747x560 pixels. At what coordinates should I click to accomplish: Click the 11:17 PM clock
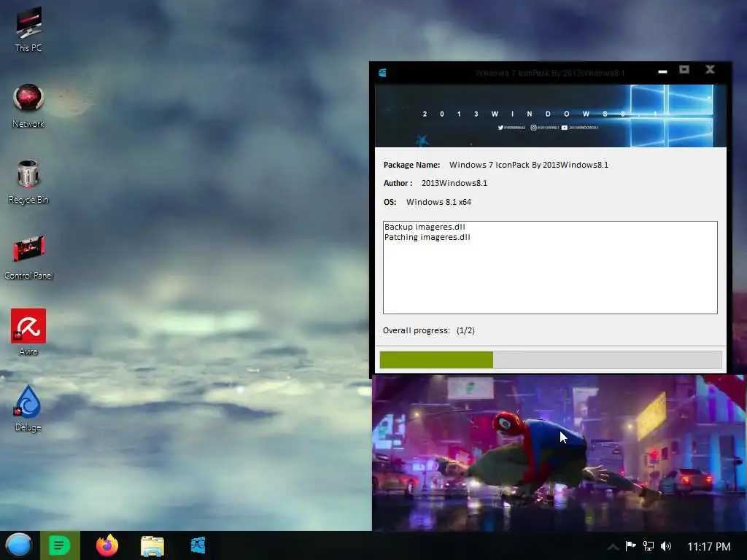click(709, 547)
